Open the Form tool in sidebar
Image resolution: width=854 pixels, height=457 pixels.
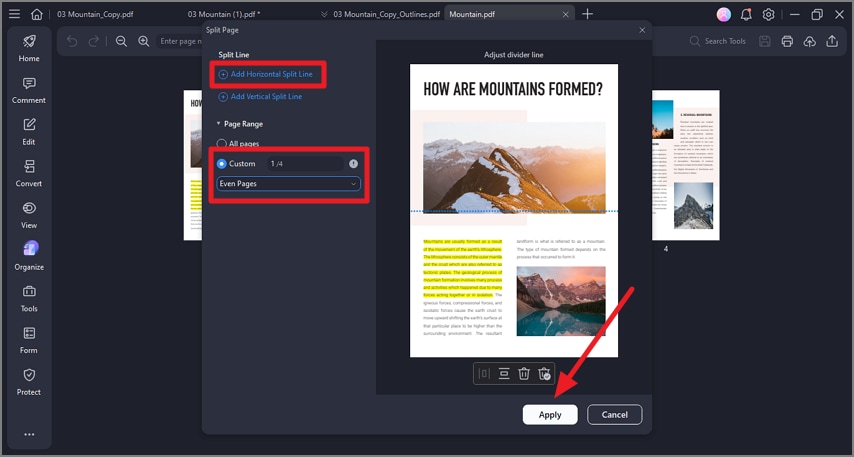pyautogui.click(x=29, y=340)
